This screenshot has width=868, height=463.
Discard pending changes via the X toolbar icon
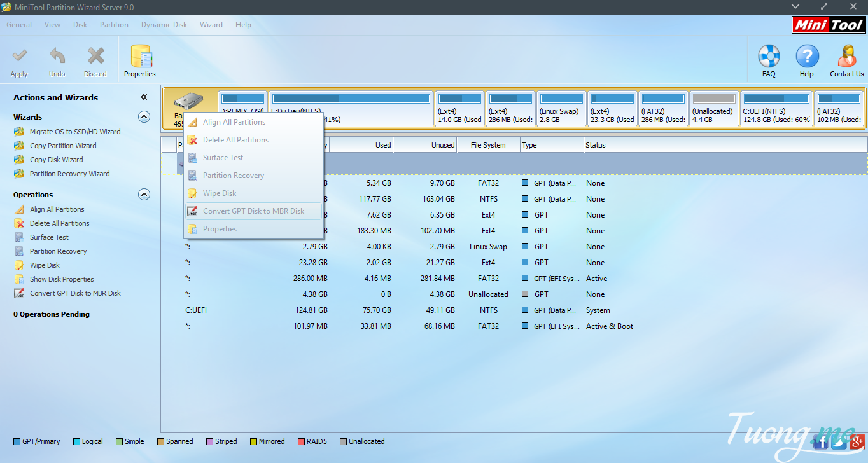tap(95, 57)
